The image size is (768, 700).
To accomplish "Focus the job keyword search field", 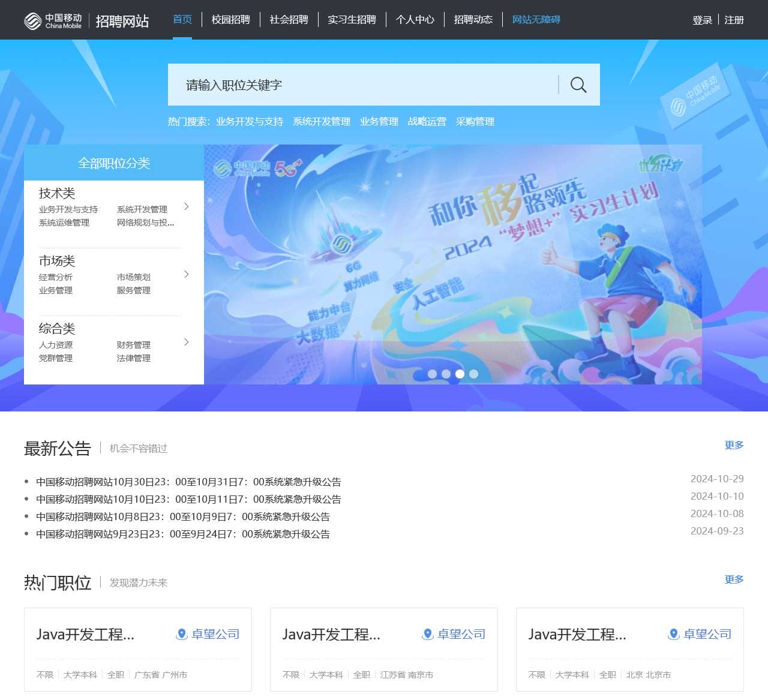I will [363, 85].
